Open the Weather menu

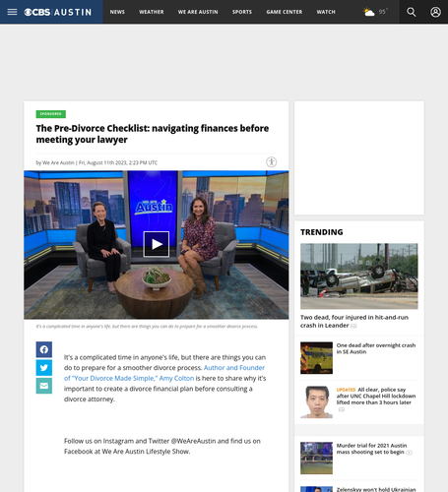[152, 12]
